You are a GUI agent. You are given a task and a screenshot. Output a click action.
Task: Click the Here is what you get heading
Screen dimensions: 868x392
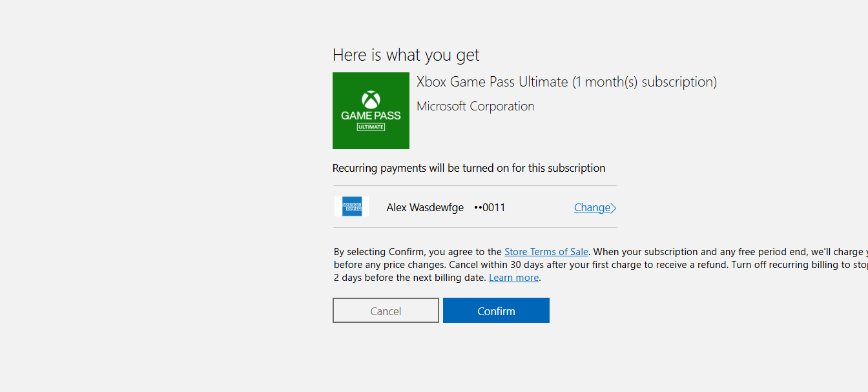coord(406,55)
